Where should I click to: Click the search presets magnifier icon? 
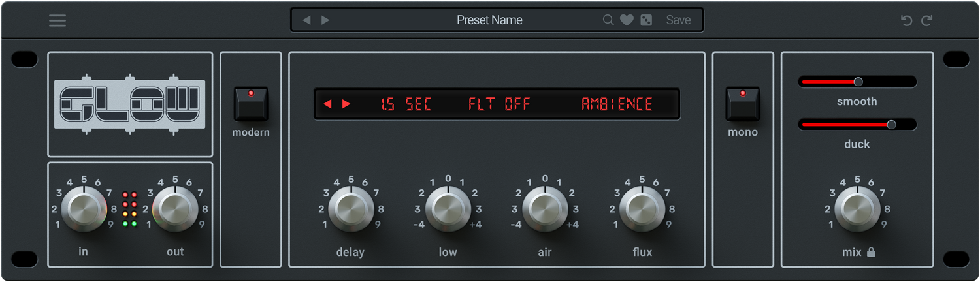coord(608,20)
